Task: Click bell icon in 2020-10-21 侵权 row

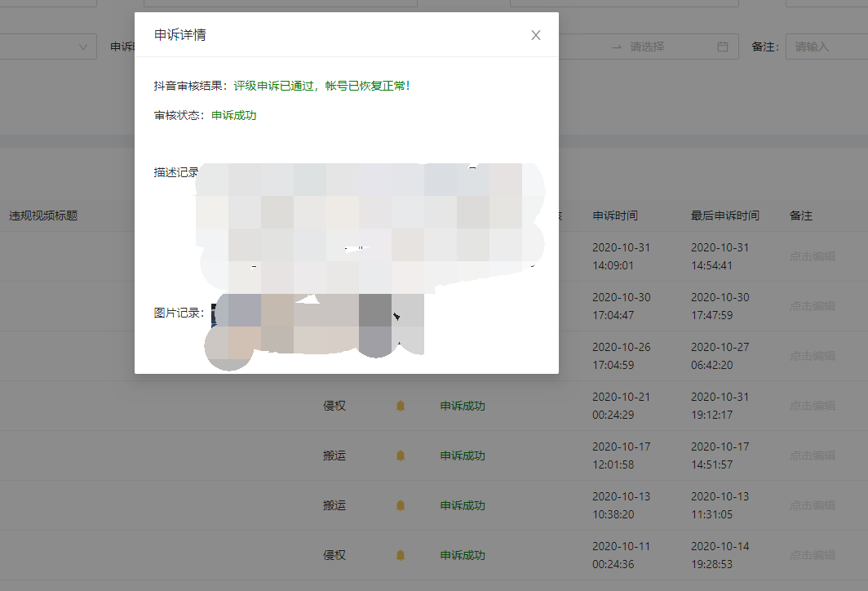Action: [401, 406]
